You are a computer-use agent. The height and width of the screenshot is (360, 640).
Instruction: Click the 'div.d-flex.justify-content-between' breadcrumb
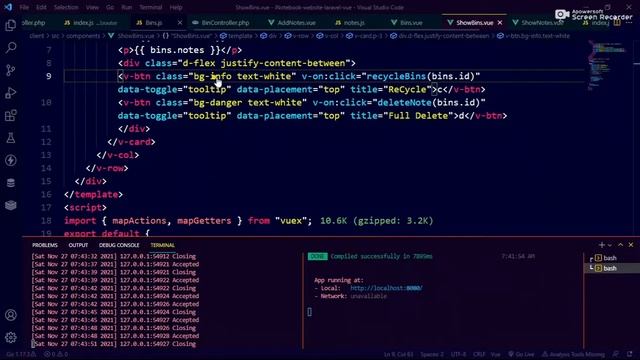(x=444, y=36)
